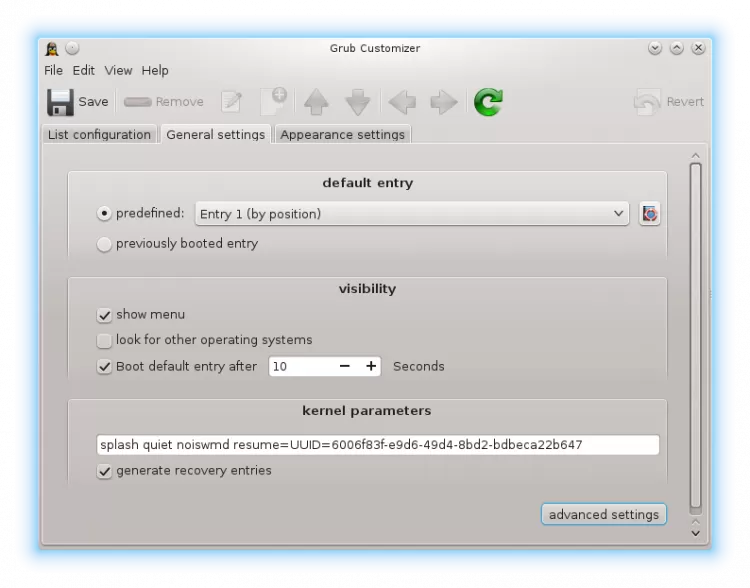750x588 pixels.
Task: Increase the boot timeout with the plus button
Action: click(x=371, y=366)
